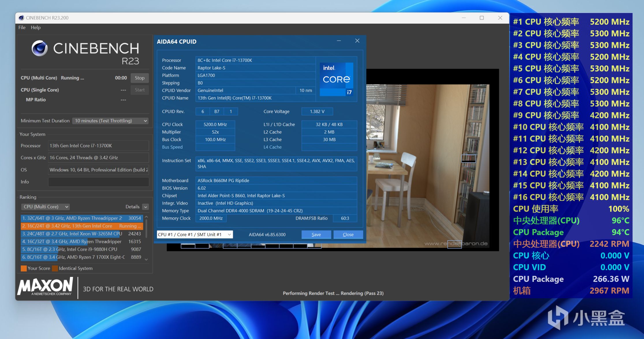The width and height of the screenshot is (644, 339).
Task: Click the Intel Core i7 logo badge
Action: (336, 79)
